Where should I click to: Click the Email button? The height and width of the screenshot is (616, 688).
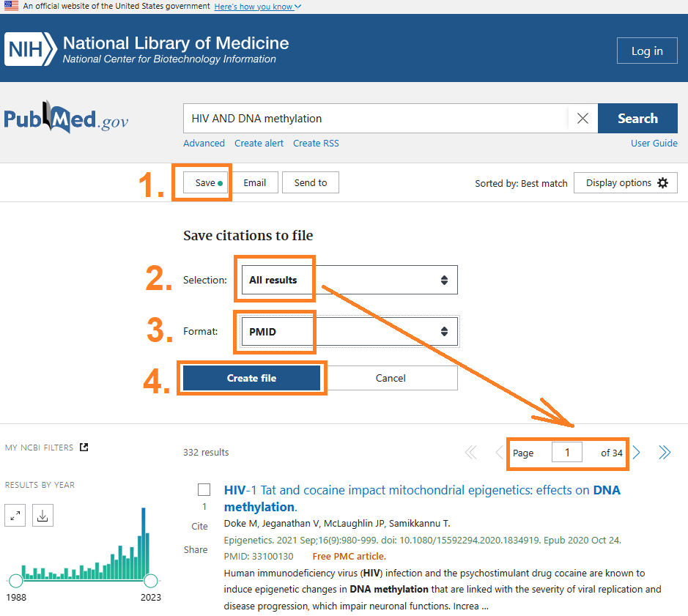click(254, 182)
